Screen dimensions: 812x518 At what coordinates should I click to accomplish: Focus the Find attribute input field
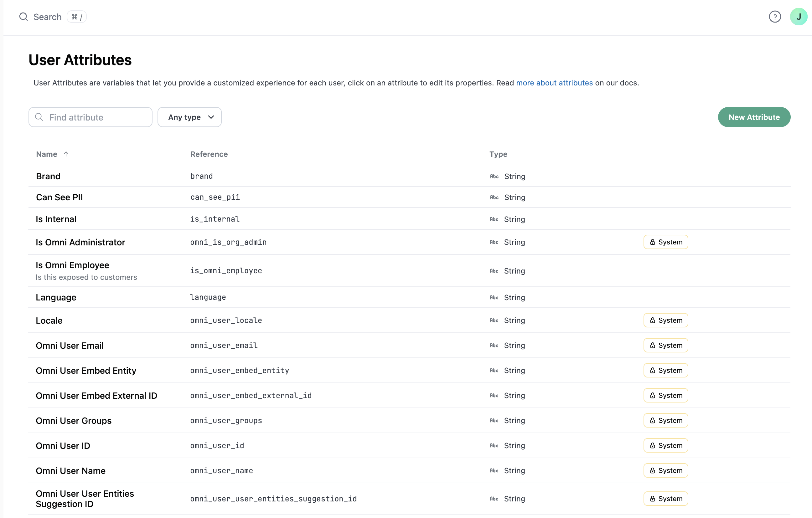(91, 117)
